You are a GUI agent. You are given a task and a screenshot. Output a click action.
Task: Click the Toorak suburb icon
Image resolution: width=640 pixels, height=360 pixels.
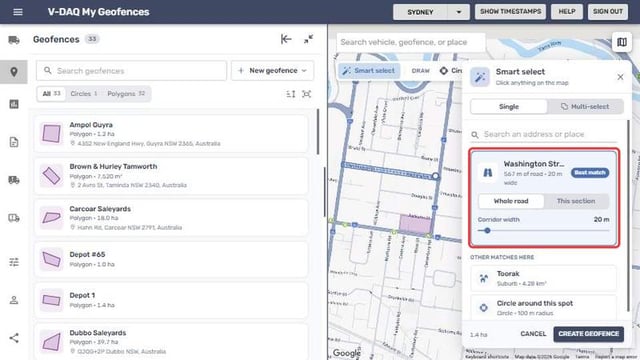(484, 278)
